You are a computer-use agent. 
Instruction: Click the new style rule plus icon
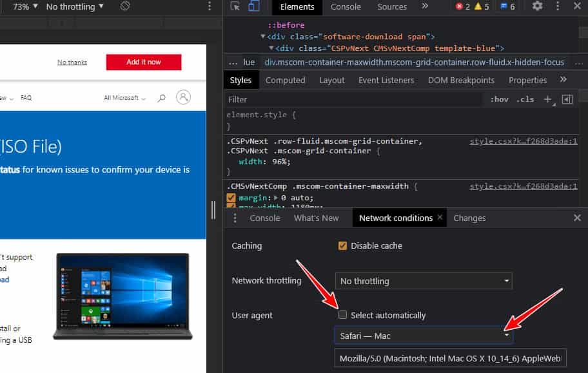(548, 99)
